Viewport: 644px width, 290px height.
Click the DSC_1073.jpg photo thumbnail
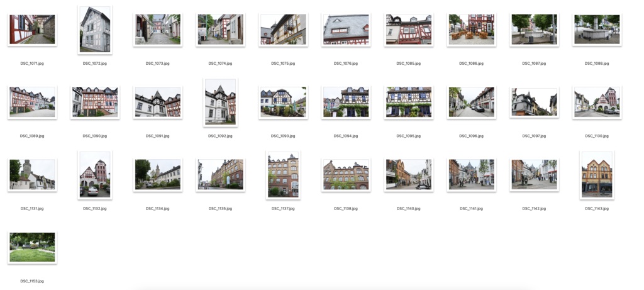point(158,30)
